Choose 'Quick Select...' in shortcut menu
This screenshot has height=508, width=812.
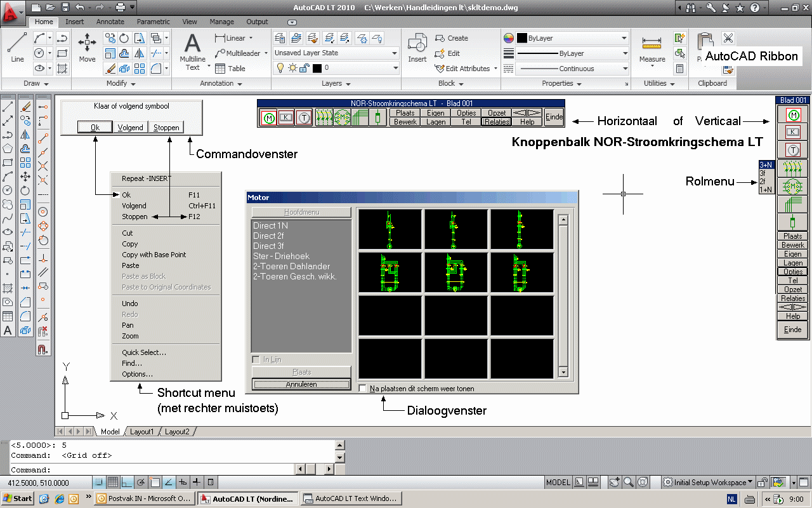144,352
